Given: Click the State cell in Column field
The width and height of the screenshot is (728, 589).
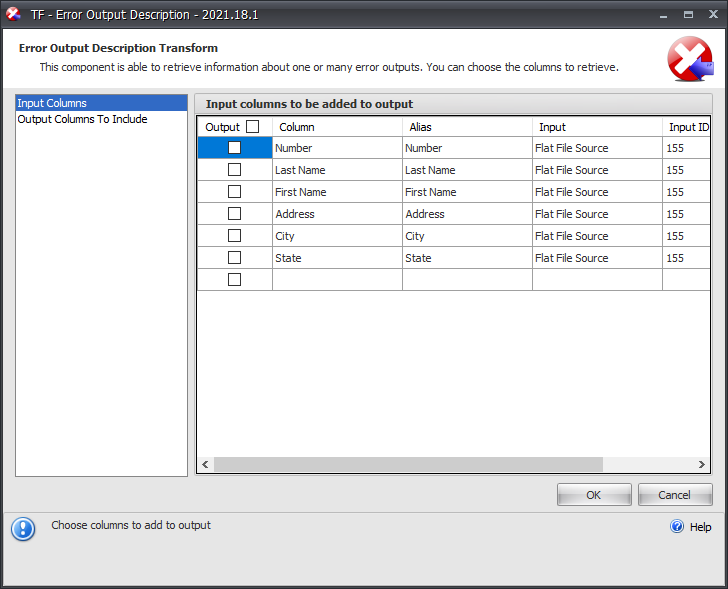Looking at the screenshot, I should click(x=337, y=257).
